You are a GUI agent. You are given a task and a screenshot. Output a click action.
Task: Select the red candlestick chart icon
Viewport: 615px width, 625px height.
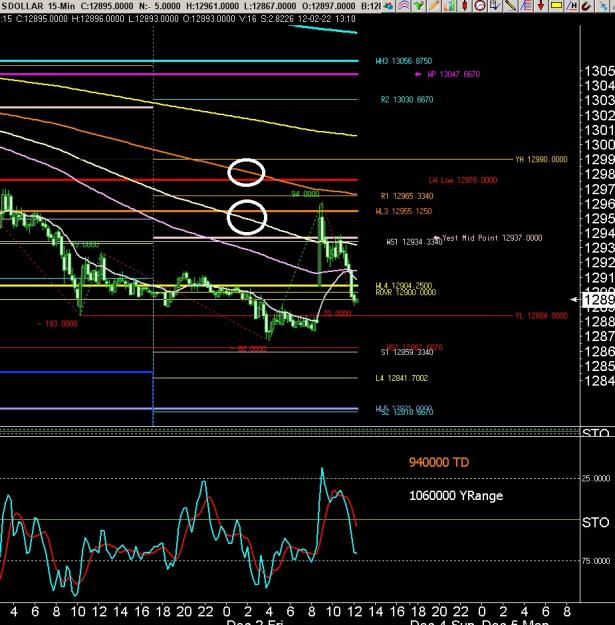(465, 6)
